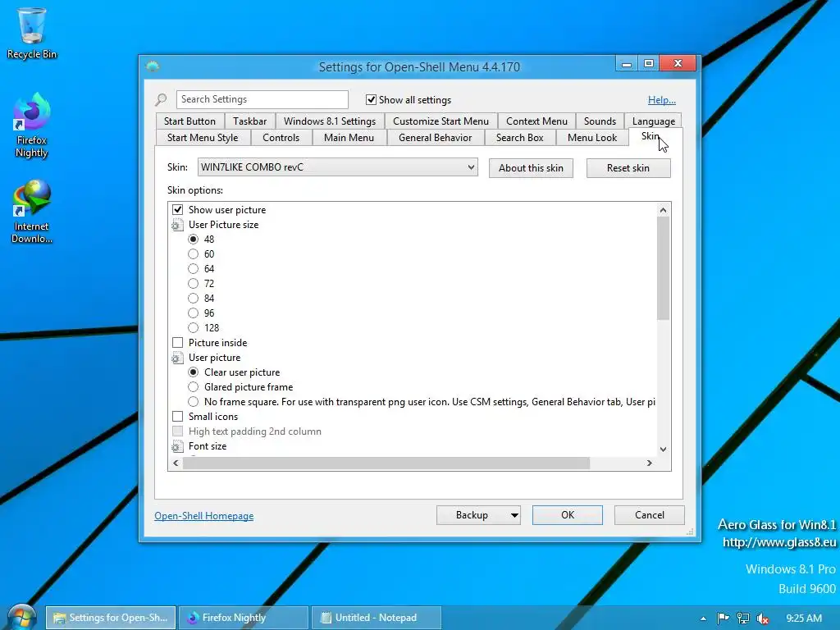Click Reset skin button
840x630 pixels.
[x=628, y=168]
